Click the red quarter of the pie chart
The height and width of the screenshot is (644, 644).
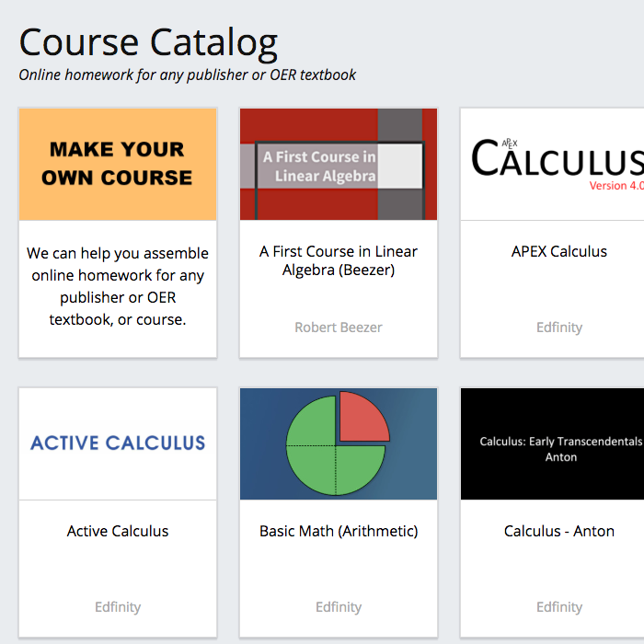362,419
